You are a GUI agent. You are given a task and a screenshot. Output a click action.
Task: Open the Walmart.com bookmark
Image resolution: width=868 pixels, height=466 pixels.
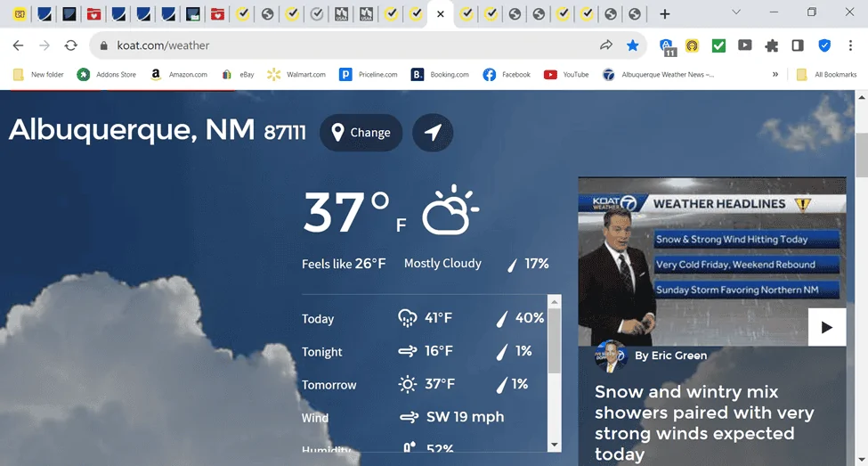(x=296, y=74)
